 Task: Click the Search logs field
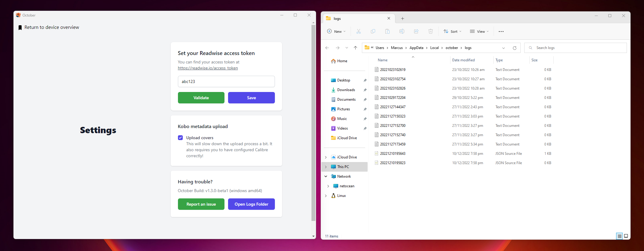(575, 48)
